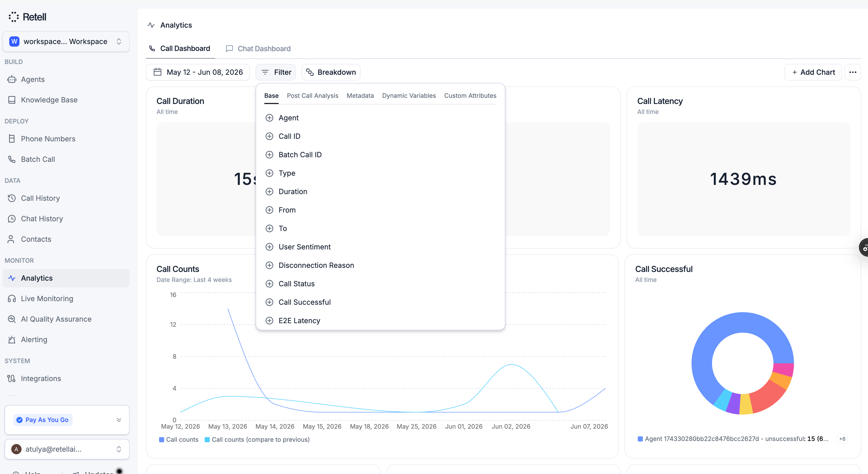Select the Dynamic Variables filter tab

pyautogui.click(x=409, y=96)
